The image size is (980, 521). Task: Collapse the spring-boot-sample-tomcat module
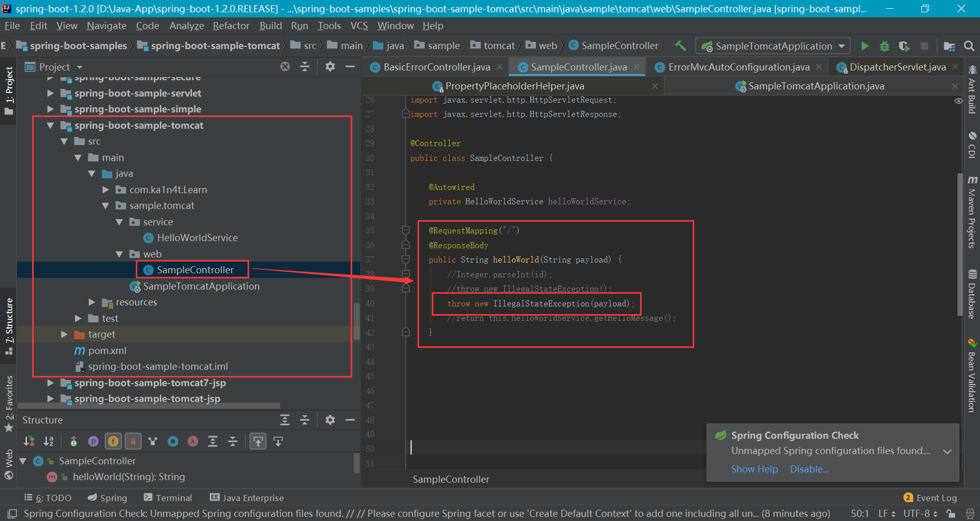(x=50, y=126)
